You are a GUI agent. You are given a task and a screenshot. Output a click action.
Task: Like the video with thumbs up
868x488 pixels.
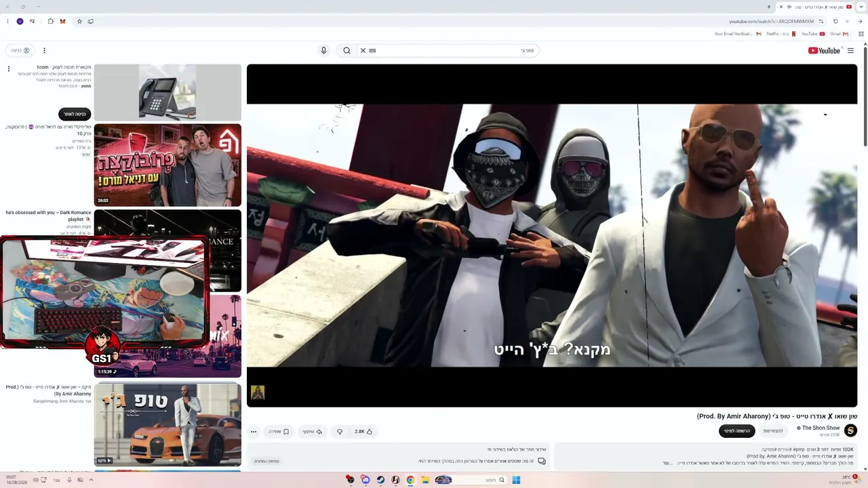363,432
